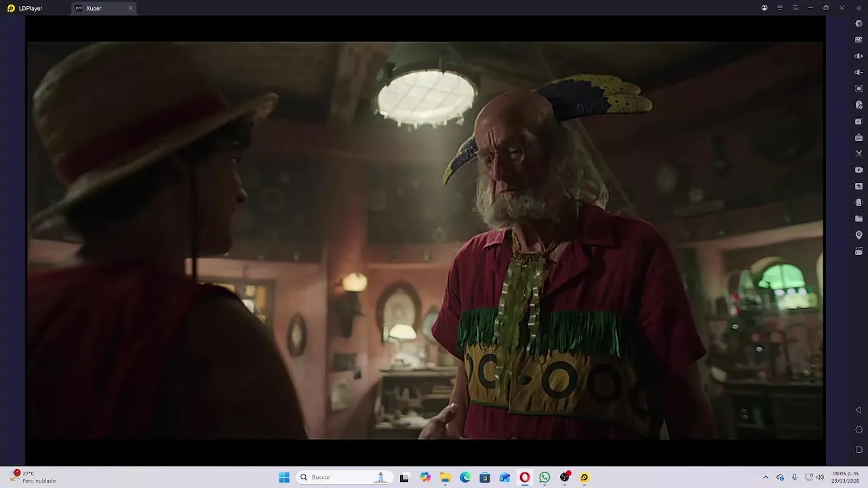Set virtual location with pin icon
Screen dimensions: 868x488
coord(859,235)
